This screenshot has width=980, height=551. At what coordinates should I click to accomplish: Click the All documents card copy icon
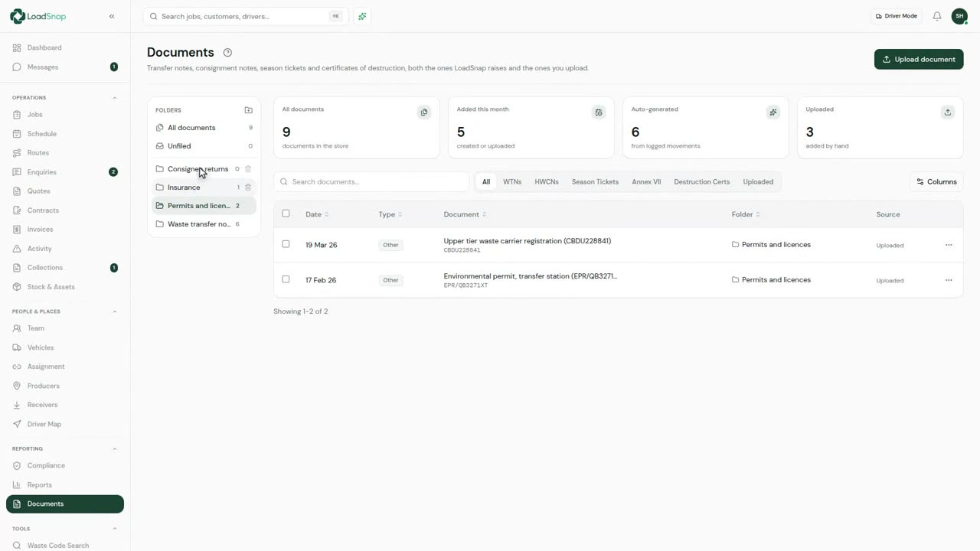point(424,112)
